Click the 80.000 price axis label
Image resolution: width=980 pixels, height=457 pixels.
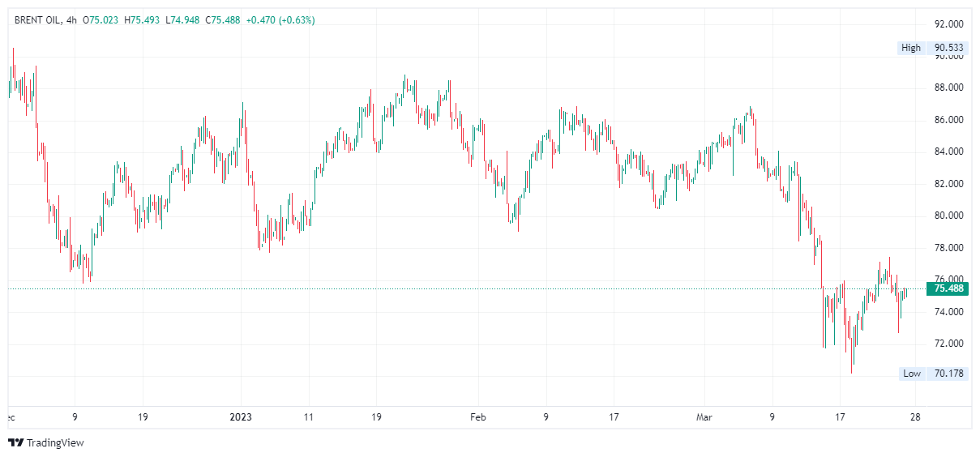click(949, 216)
